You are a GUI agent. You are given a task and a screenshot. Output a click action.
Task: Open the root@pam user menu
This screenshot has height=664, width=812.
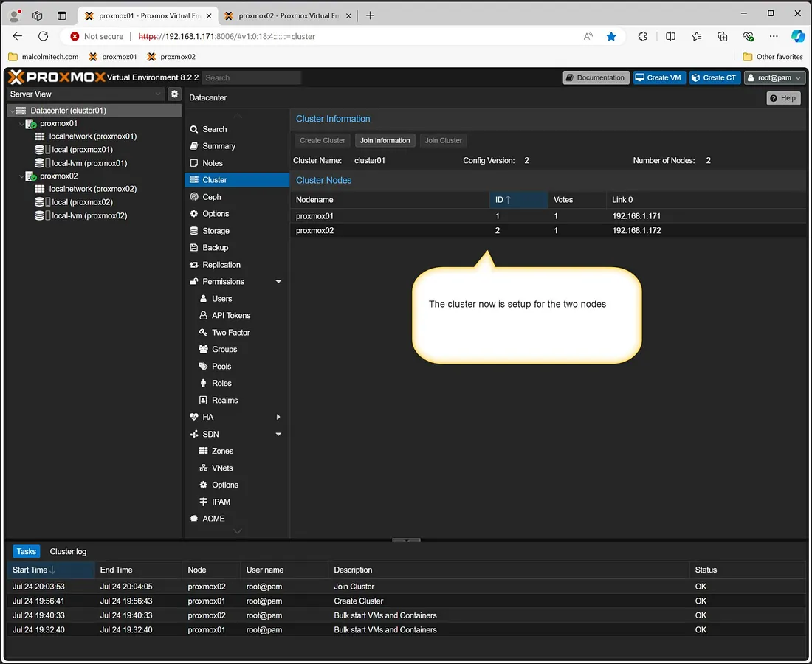point(774,77)
